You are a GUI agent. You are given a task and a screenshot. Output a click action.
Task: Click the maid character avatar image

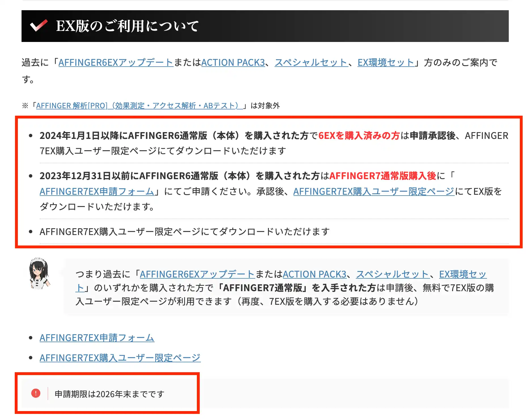pyautogui.click(x=39, y=273)
